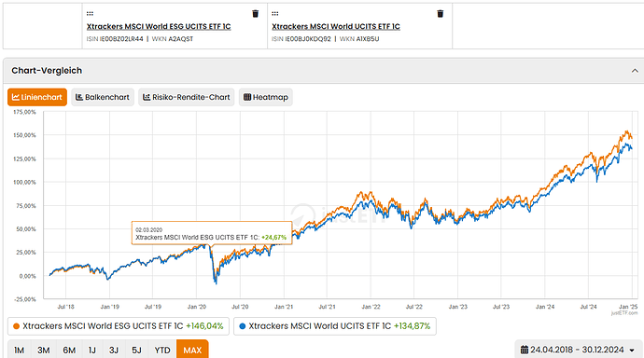Toggle the blue MSCI World ETF legend series

(335, 326)
